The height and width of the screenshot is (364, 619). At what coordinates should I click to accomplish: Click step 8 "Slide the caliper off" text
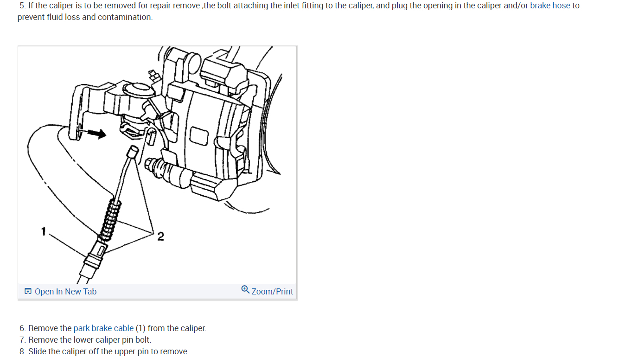tap(104, 351)
